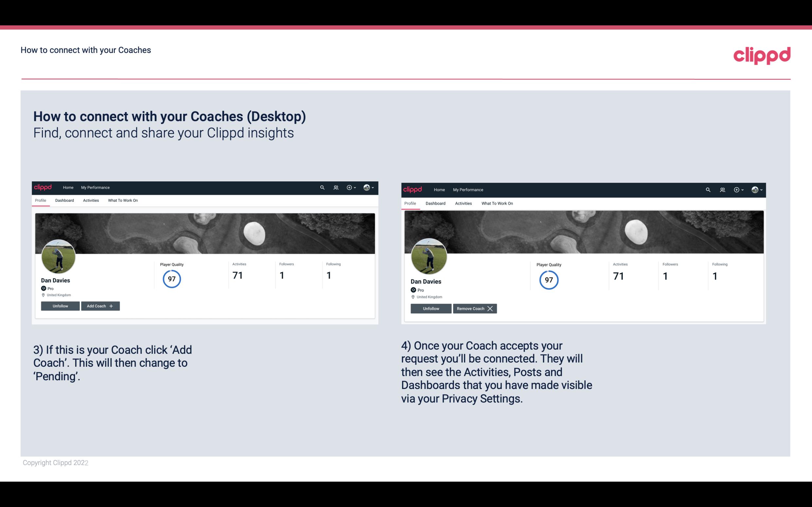The image size is (812, 507).
Task: Click the Clippd brand logo left screenshot
Action: pos(43,187)
